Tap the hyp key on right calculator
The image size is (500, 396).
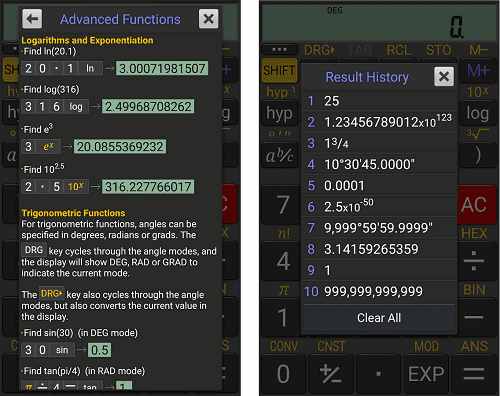279,113
